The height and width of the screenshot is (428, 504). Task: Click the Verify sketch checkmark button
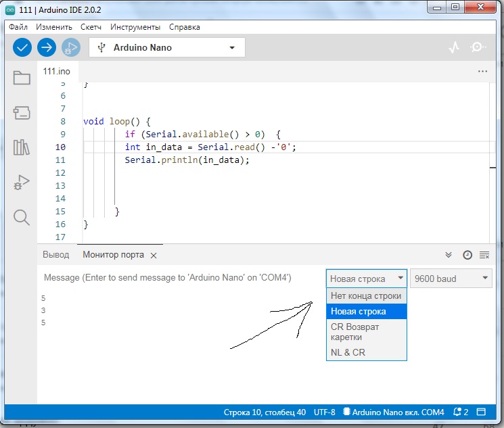(22, 47)
